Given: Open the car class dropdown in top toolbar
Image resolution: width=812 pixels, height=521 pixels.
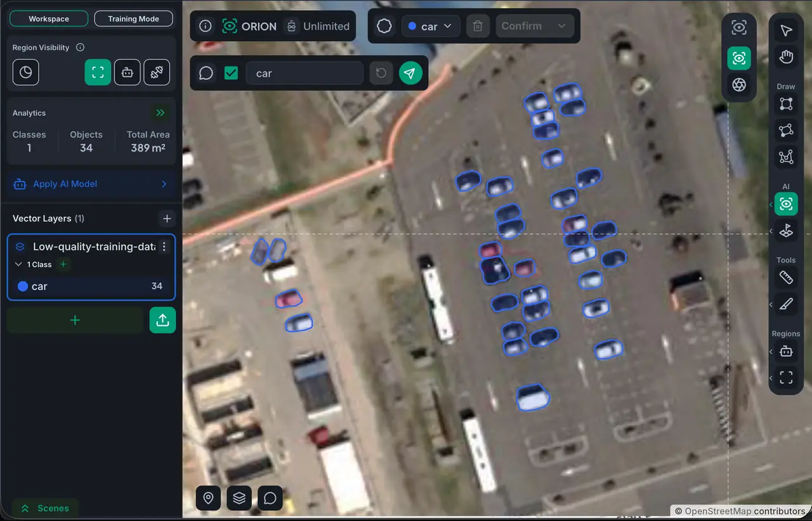Looking at the screenshot, I should point(431,26).
